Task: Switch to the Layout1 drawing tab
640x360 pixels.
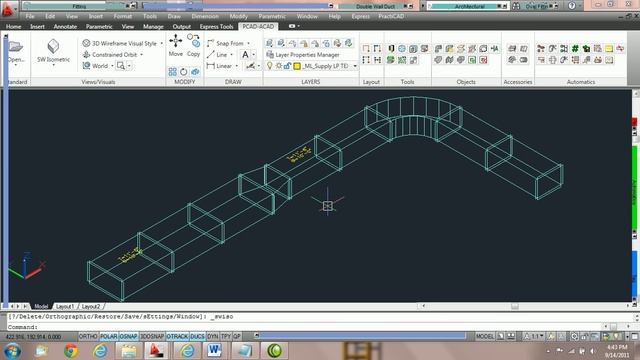Action: pos(65,306)
